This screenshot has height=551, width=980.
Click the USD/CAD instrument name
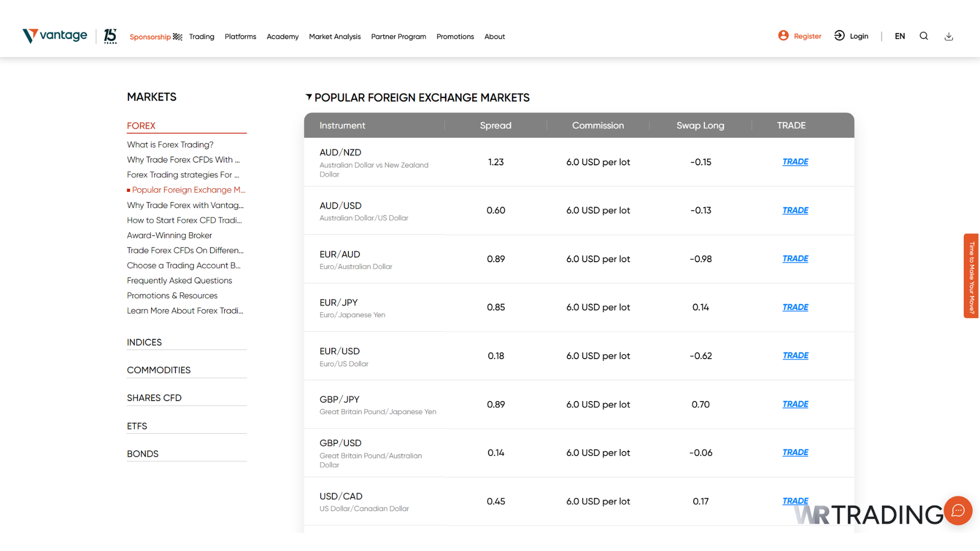(341, 496)
